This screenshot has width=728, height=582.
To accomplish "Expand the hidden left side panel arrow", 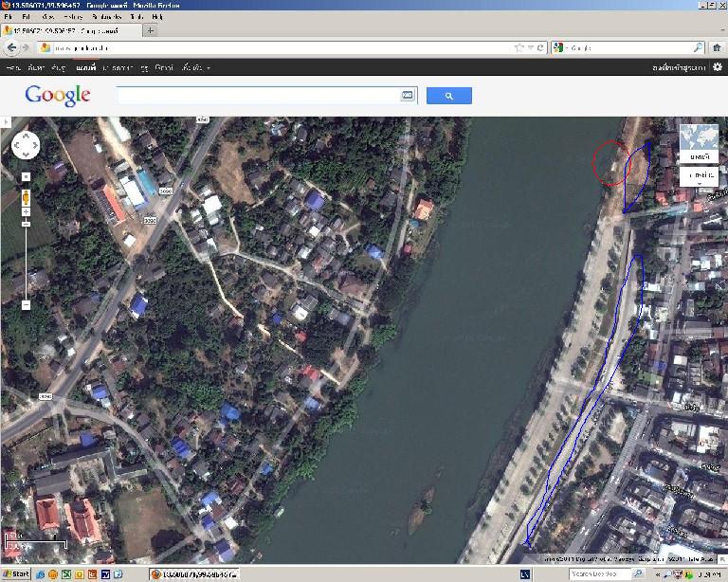I will tap(5, 122).
